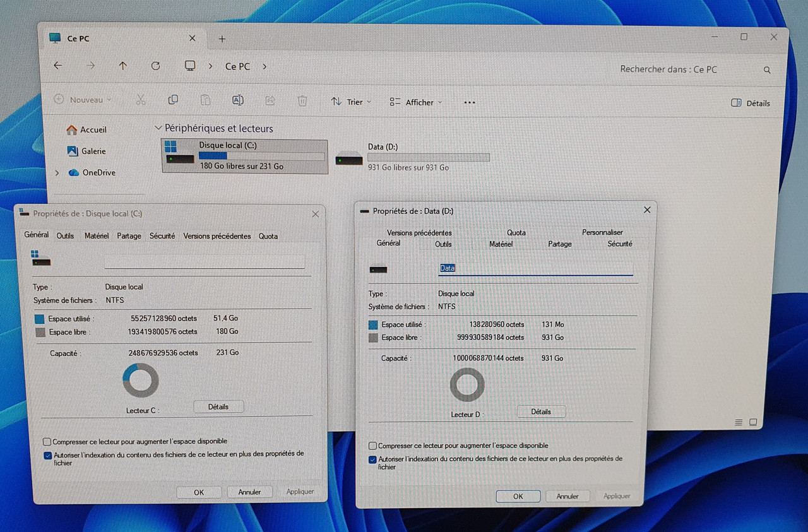
Task: Open Outils tab in D: properties
Action: tap(443, 244)
